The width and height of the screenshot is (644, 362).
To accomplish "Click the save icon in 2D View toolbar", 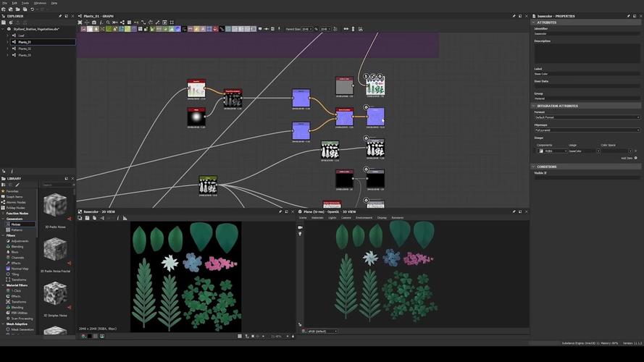I will (x=87, y=218).
